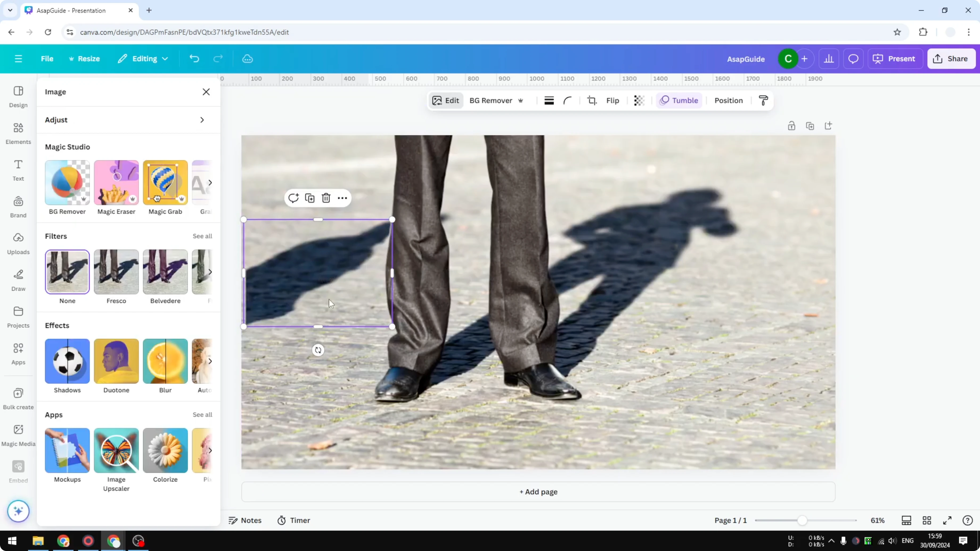
Task: Click the duplicate icon on floating toolbar
Action: (x=310, y=198)
